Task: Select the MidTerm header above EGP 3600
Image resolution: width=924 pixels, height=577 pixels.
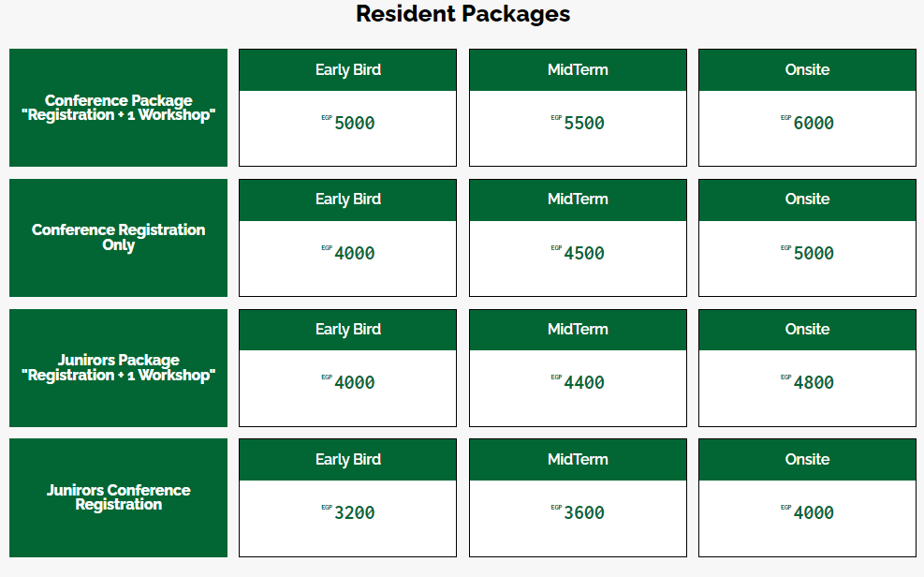Action: (578, 460)
